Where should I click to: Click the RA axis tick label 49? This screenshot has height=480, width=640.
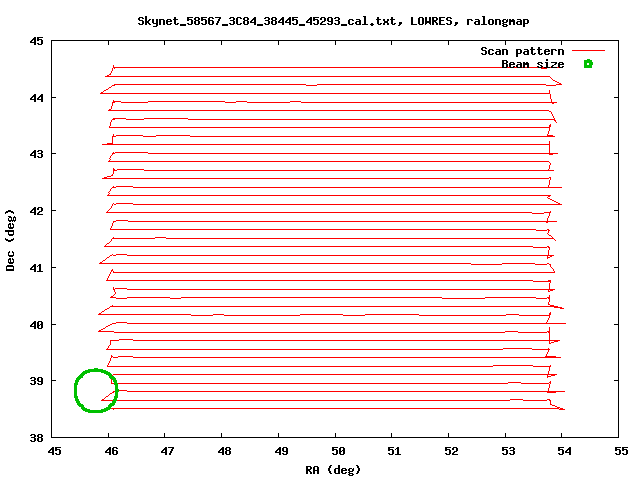pos(281,451)
